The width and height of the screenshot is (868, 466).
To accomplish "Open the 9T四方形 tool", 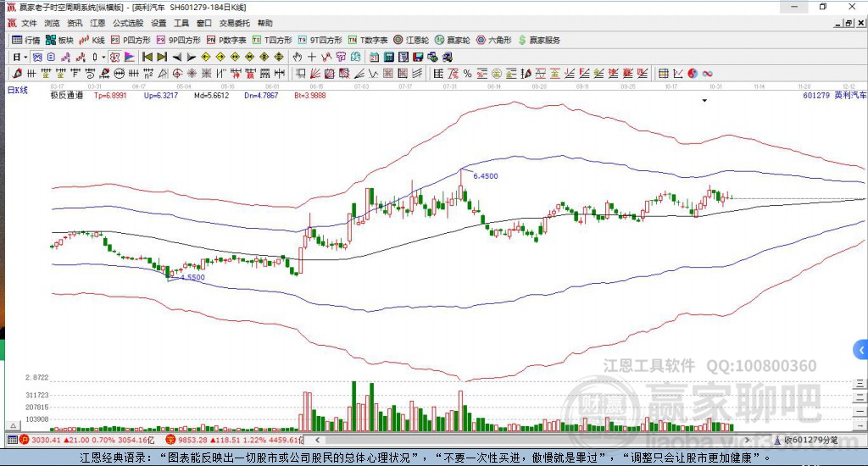I will pos(320,40).
